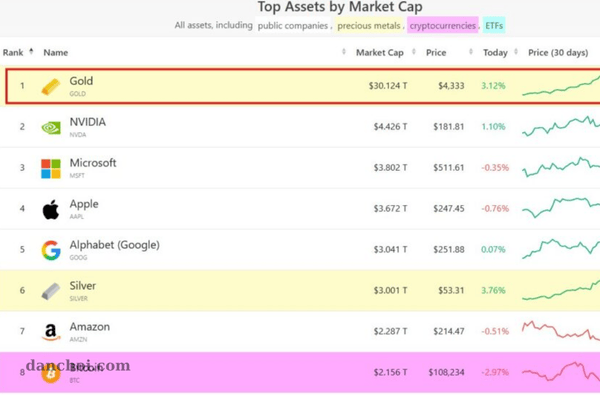Click the NVIDIA logo icon
This screenshot has width=600, height=400.
50,128
